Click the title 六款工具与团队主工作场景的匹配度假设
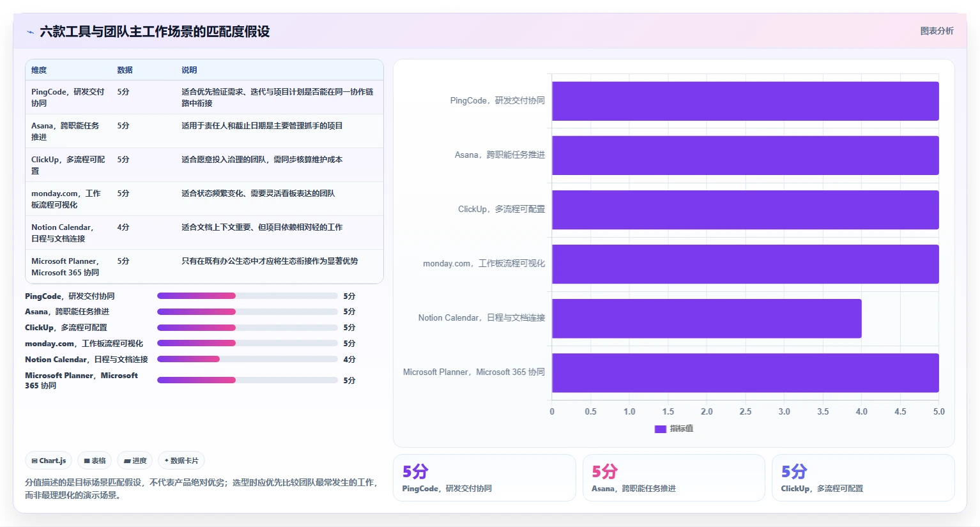Screen dimensions: 980x527 (x=155, y=31)
